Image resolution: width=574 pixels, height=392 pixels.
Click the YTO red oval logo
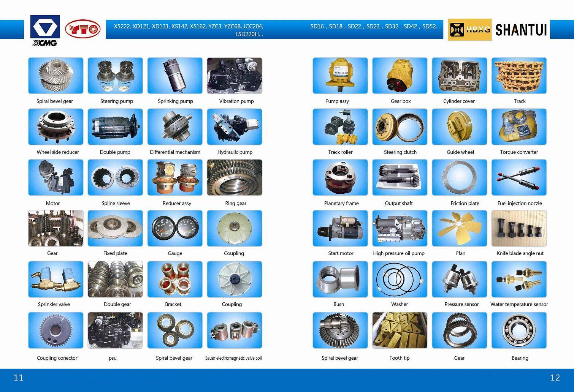coord(82,29)
